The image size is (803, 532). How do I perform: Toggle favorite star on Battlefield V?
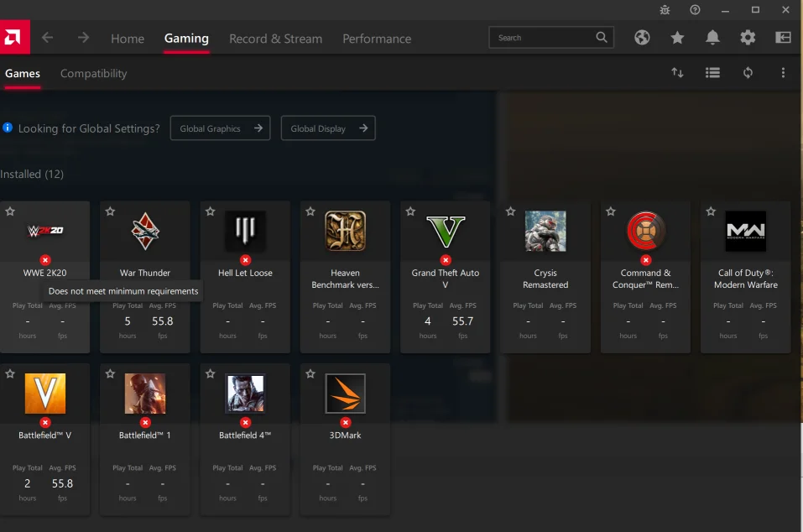[10, 373]
